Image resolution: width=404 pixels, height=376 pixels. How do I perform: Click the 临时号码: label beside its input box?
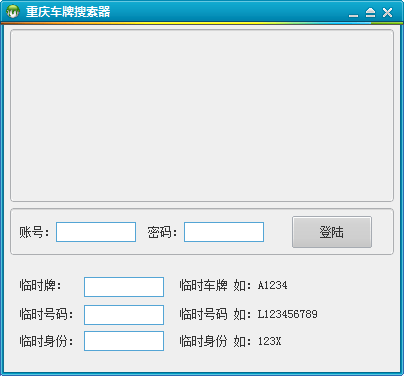(x=46, y=314)
